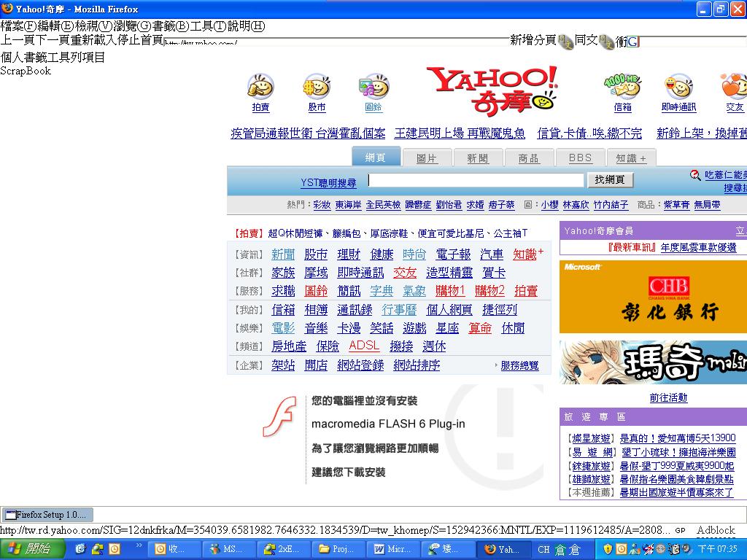Viewport: 747px width, 560px height.
Task: Click the Yahoo search text field
Action: pos(476,180)
